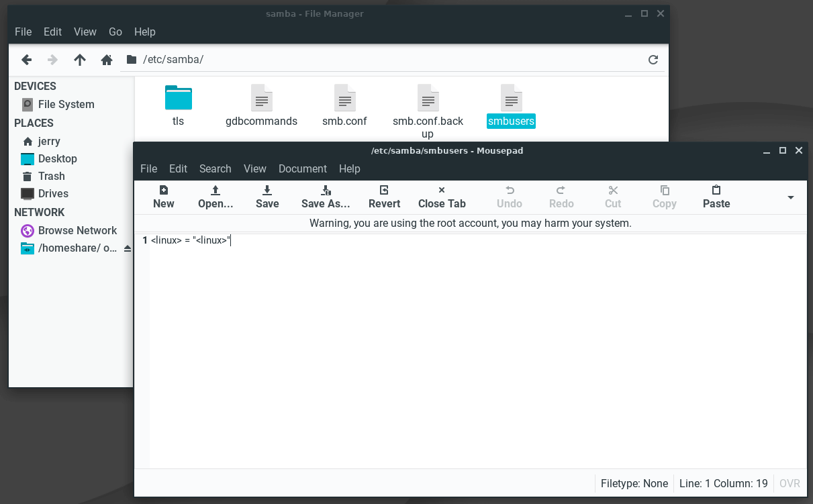Click the home icon in File Manager toolbar

tap(106, 60)
